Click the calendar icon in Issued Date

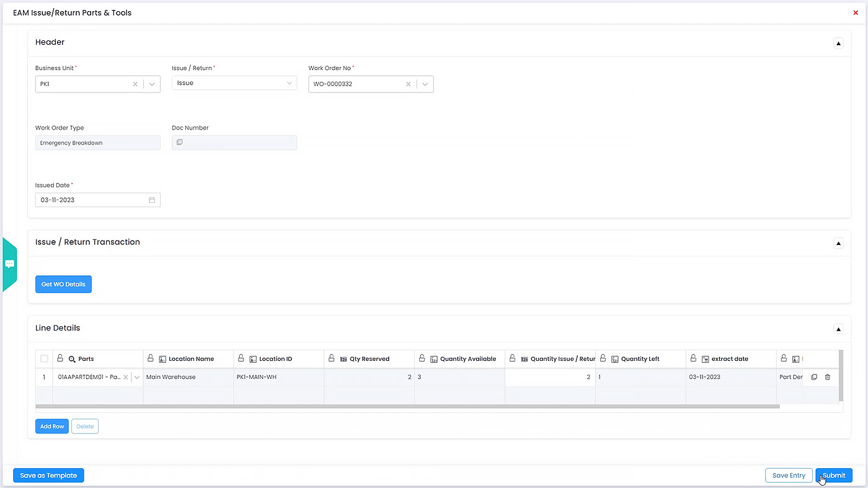point(152,200)
